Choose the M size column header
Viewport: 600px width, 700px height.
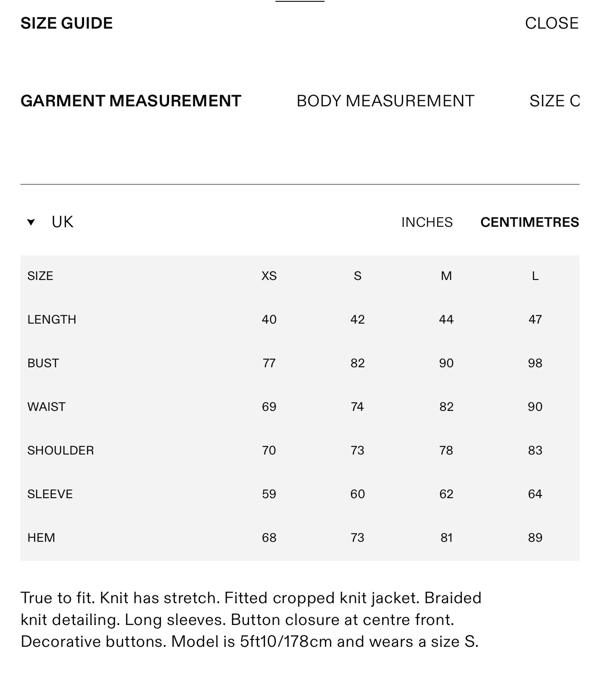click(446, 276)
